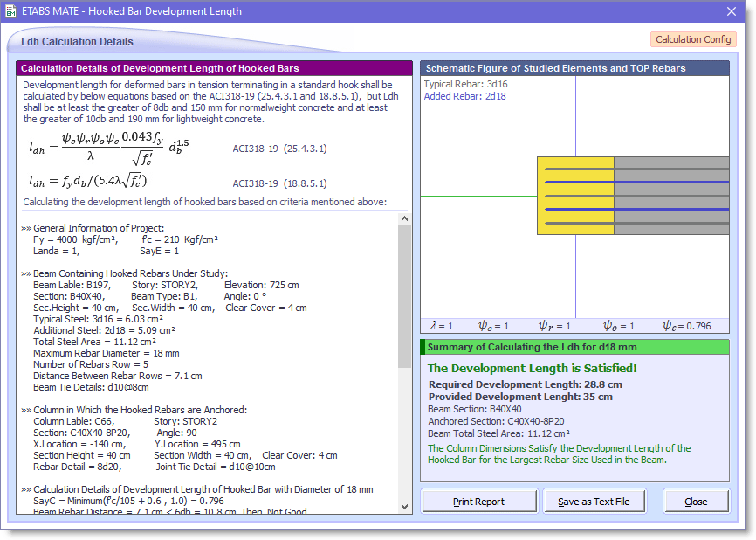
Task: Click the Required Development Length: 28.8 cm text
Action: [x=526, y=382]
